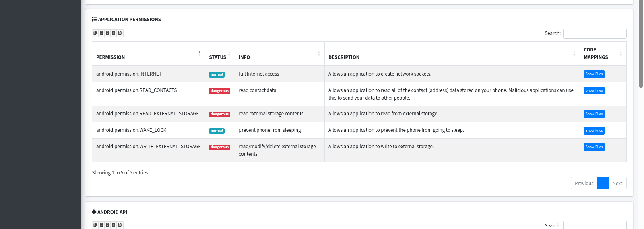Image resolution: width=644 pixels, height=229 pixels.
Task: Click the dangerous badge for READ_CONTACTS
Action: point(219,91)
